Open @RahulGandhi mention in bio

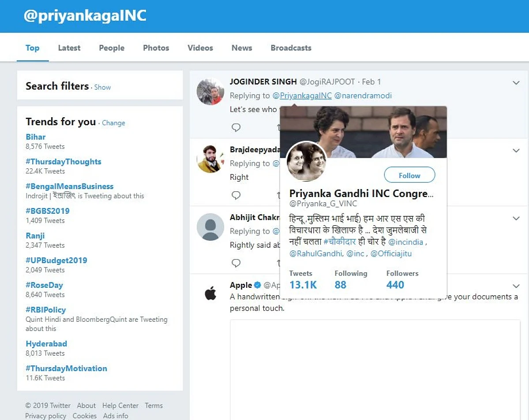click(316, 253)
